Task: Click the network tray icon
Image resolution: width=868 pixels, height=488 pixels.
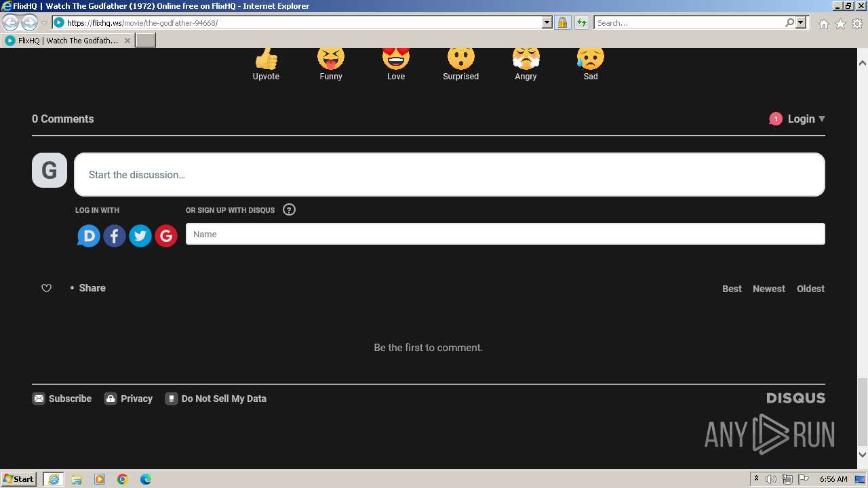Action: tap(787, 479)
